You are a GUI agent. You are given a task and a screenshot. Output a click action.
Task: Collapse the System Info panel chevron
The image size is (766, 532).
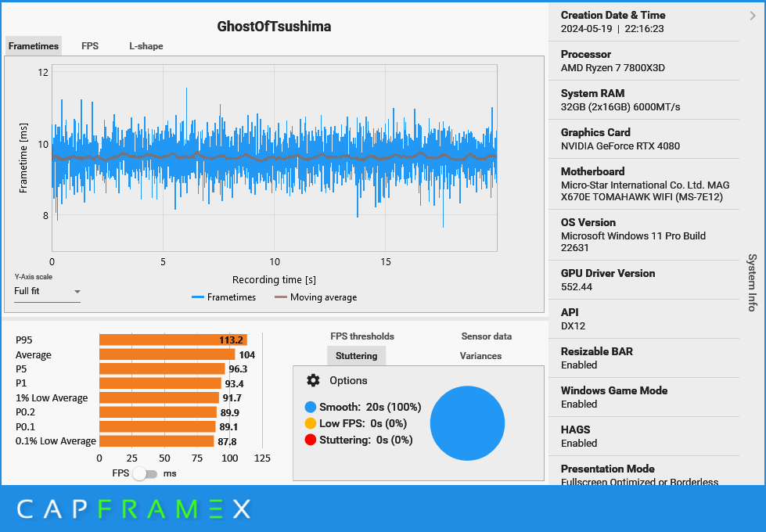[753, 16]
